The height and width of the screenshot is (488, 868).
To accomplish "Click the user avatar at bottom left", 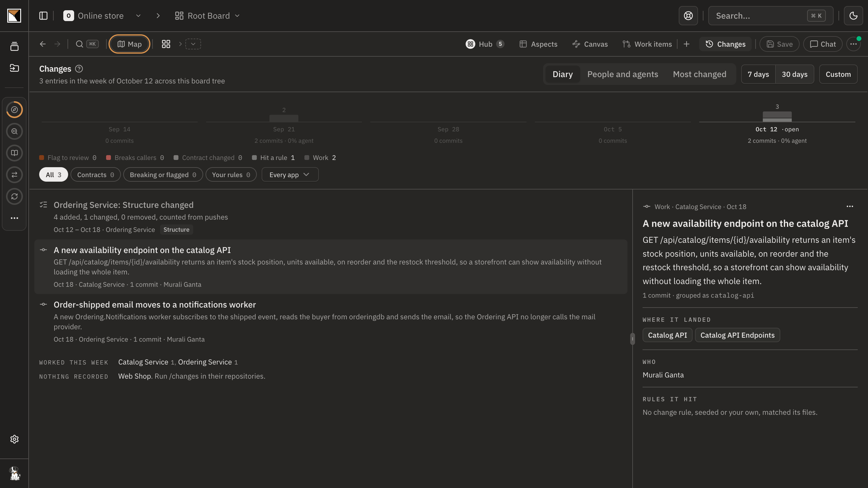I will click(14, 473).
